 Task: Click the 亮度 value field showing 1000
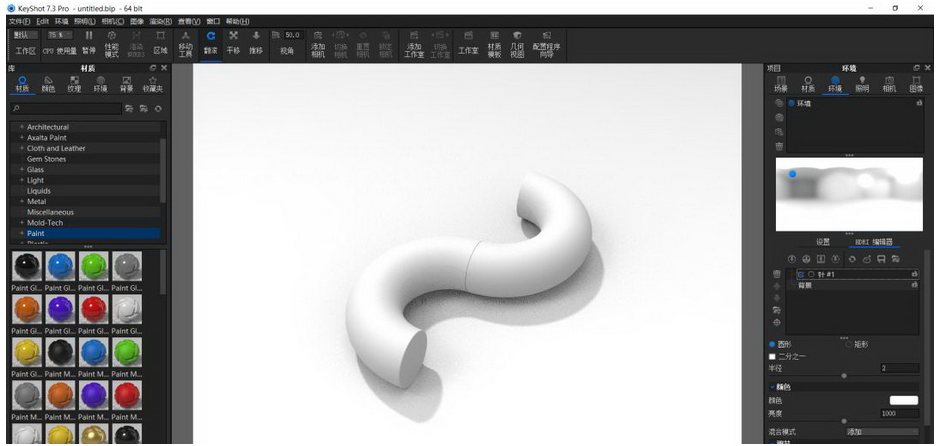[900, 413]
